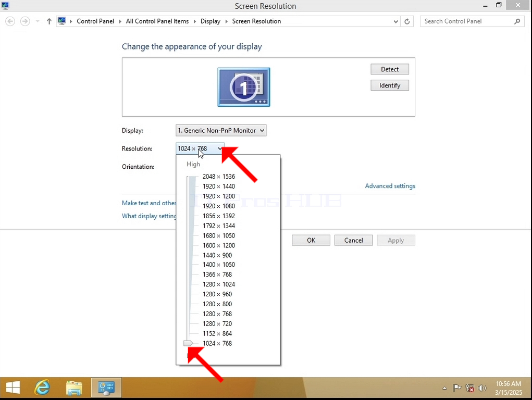Viewport: 532px width, 400px height.
Task: Click Make text and other items link
Action: (x=149, y=203)
